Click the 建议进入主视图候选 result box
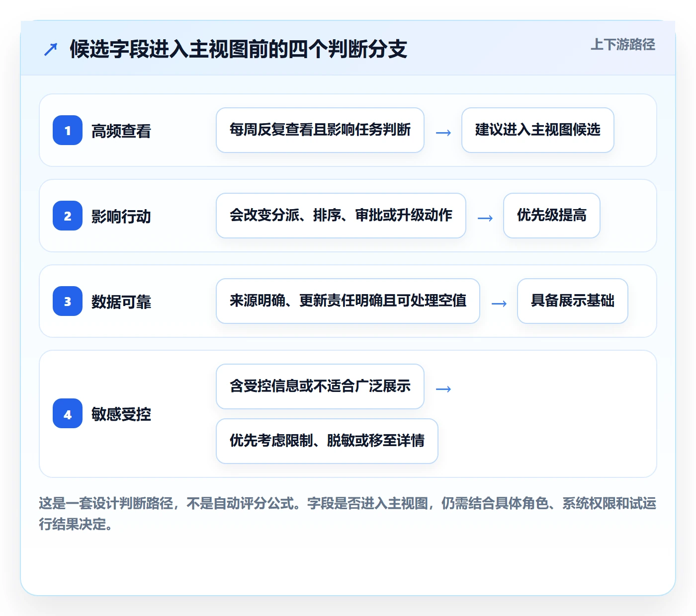The width and height of the screenshot is (696, 616). point(538,130)
